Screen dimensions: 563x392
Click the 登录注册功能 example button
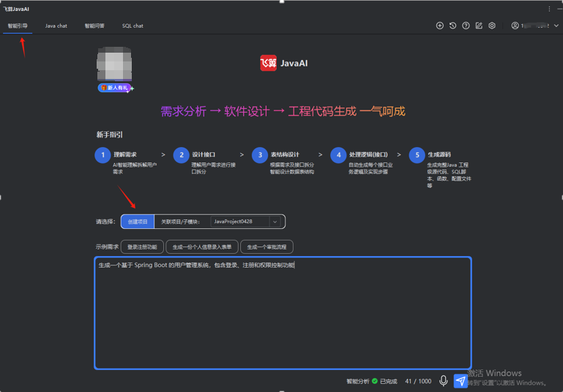tap(142, 246)
